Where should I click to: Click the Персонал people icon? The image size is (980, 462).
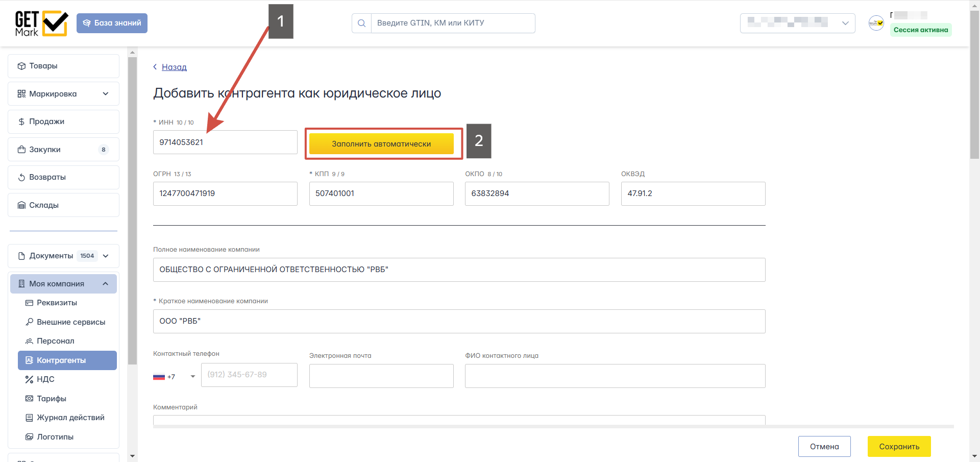tap(29, 341)
